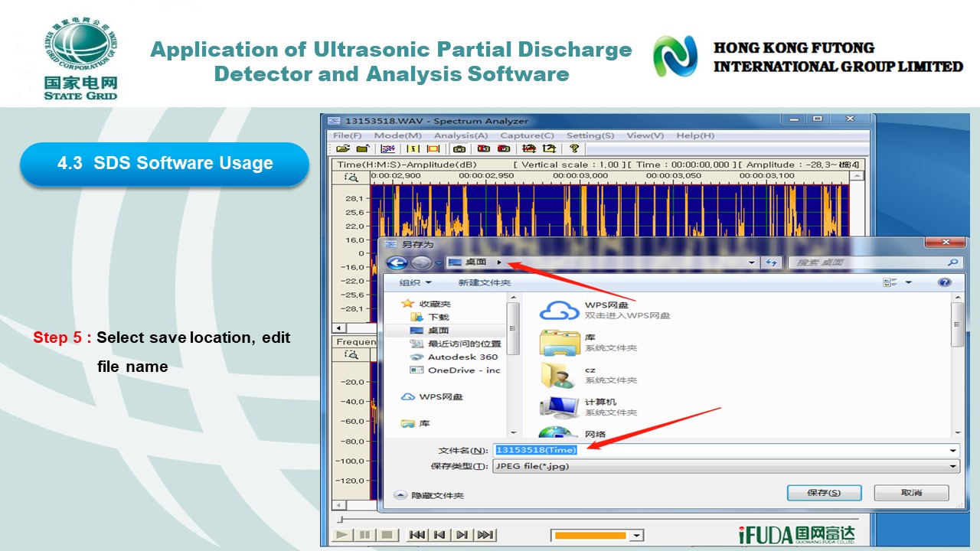Click the 取消 cancel button
This screenshot has width=980, height=551.
(x=911, y=493)
